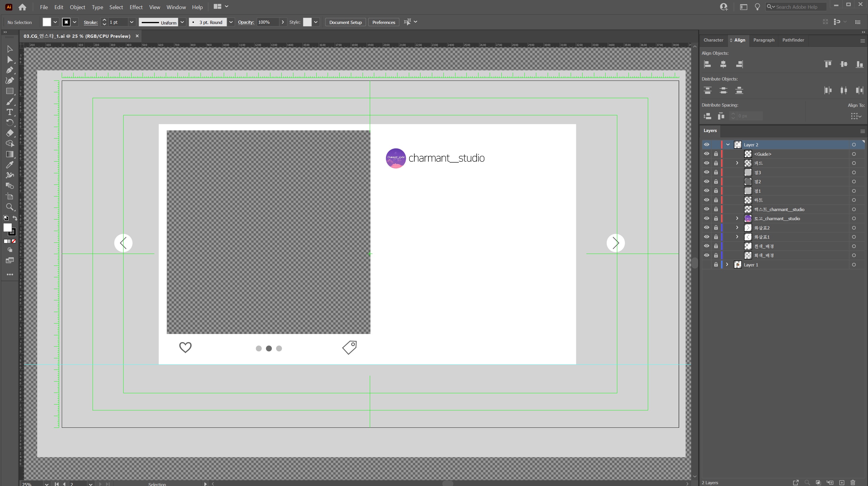Expand the 화살표2 sublayer

click(737, 228)
